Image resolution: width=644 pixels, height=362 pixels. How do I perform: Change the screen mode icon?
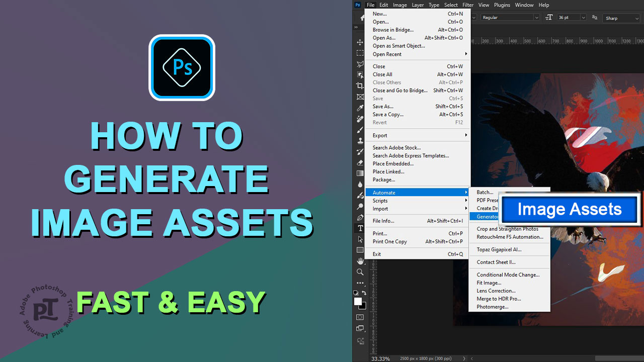coord(360,329)
